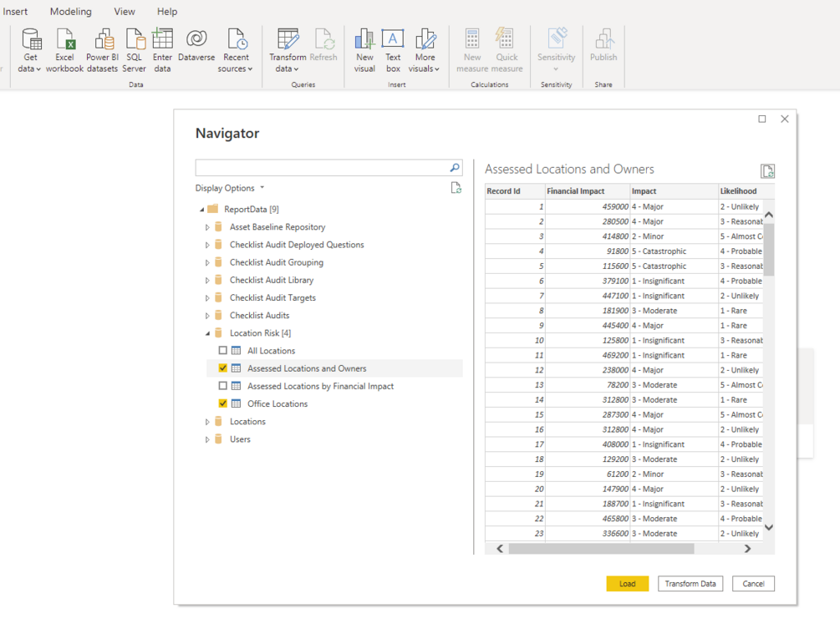
Task: Show Recent sources list
Action: pos(236,51)
